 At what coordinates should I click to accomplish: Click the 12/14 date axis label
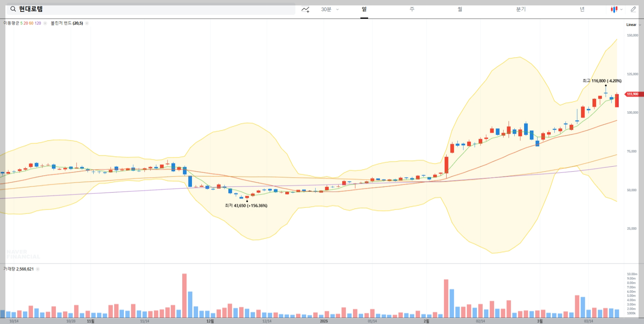coord(267,321)
